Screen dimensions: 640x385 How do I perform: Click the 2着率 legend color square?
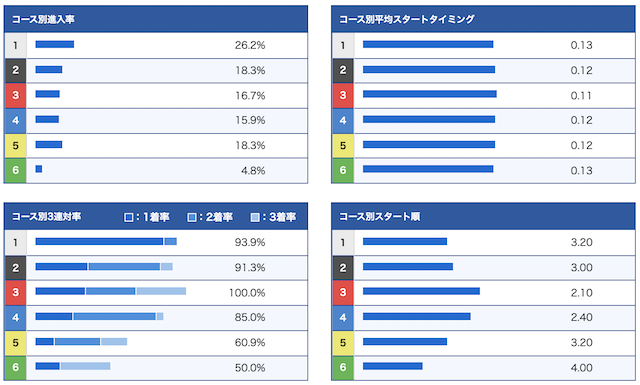pos(191,217)
